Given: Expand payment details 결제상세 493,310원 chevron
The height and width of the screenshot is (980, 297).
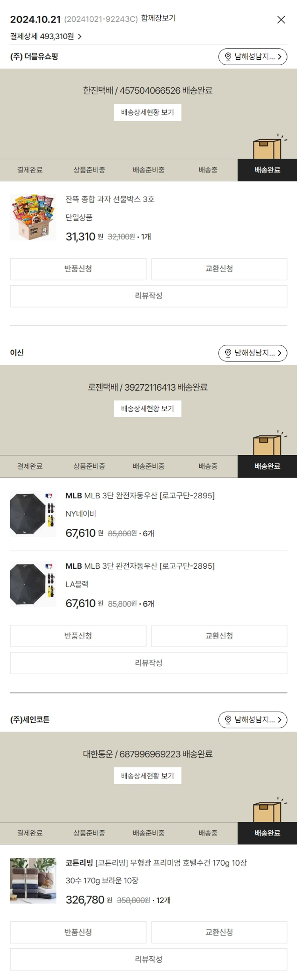Looking at the screenshot, I should tap(80, 36).
